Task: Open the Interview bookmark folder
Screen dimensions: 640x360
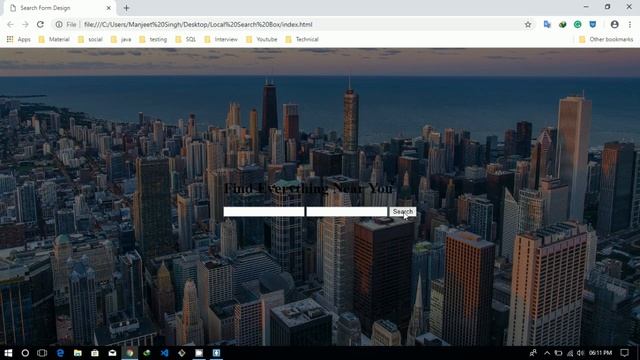Action: [x=221, y=39]
